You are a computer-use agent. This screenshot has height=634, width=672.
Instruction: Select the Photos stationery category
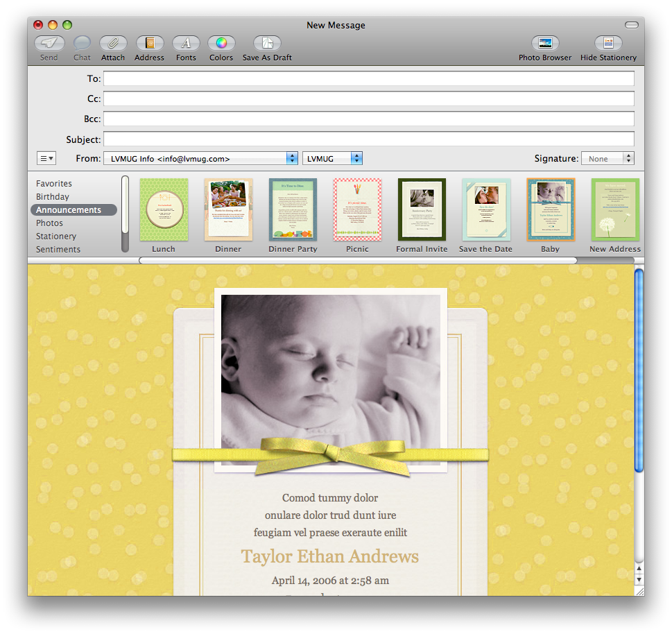(x=49, y=223)
